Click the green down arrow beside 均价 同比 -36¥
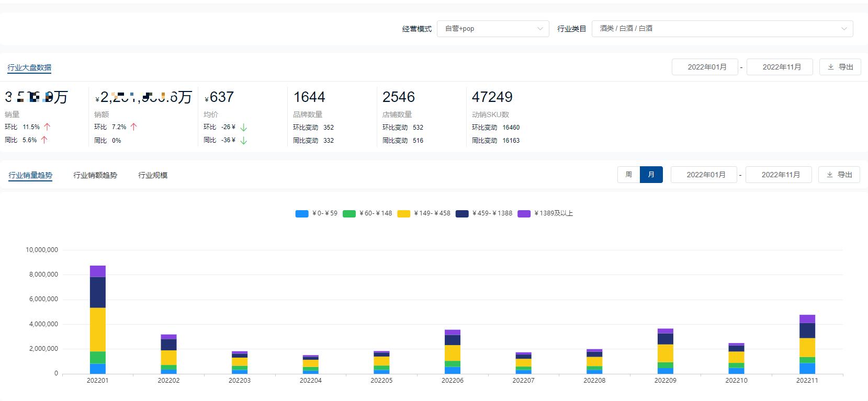Viewport: 868px width, 401px height. coord(243,140)
